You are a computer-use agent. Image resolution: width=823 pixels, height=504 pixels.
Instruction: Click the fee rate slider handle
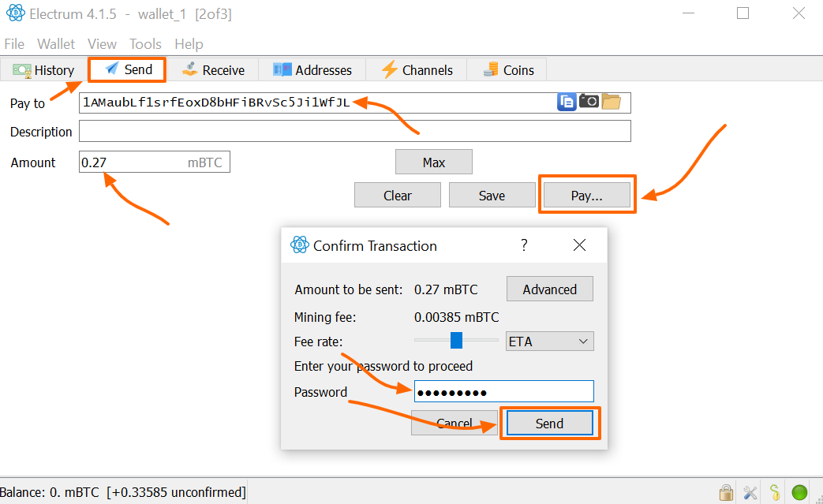(456, 341)
